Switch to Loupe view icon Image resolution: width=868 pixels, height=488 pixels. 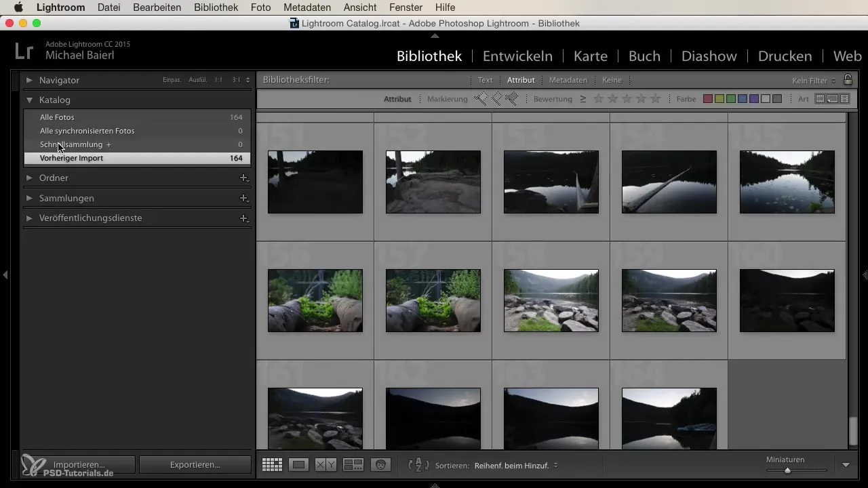299,465
